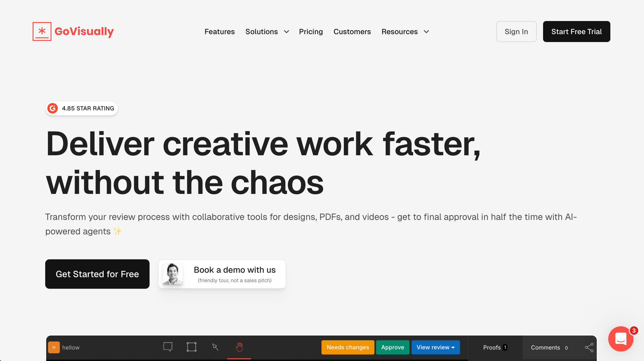The width and height of the screenshot is (644, 361).
Task: Open the red chat widget
Action: coord(621,339)
